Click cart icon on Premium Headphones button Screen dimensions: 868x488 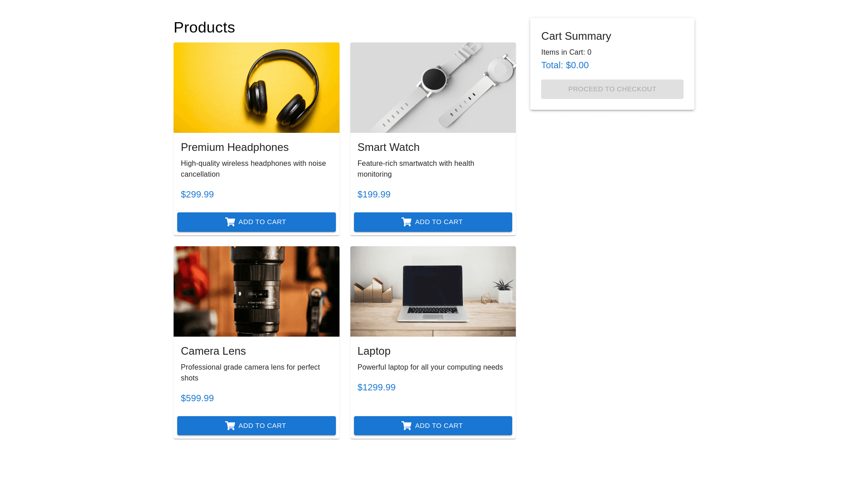coord(230,222)
